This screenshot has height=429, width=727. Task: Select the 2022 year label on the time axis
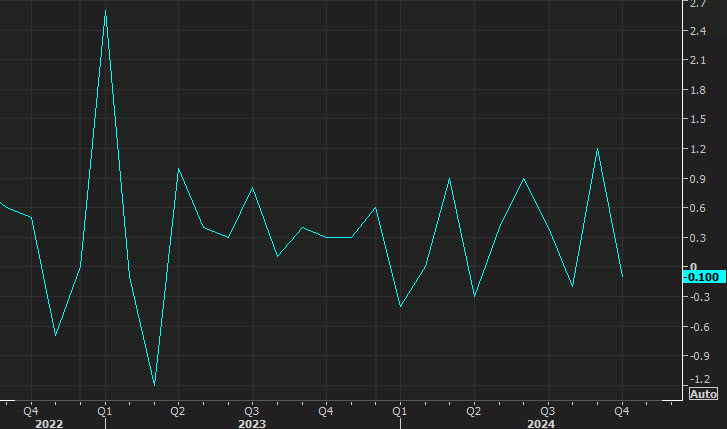pos(48,423)
